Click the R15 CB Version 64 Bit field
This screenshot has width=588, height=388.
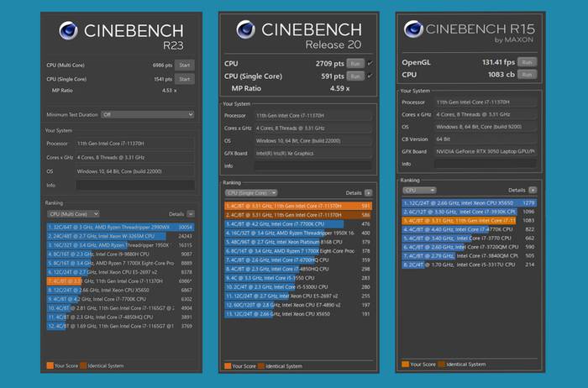(x=485, y=139)
